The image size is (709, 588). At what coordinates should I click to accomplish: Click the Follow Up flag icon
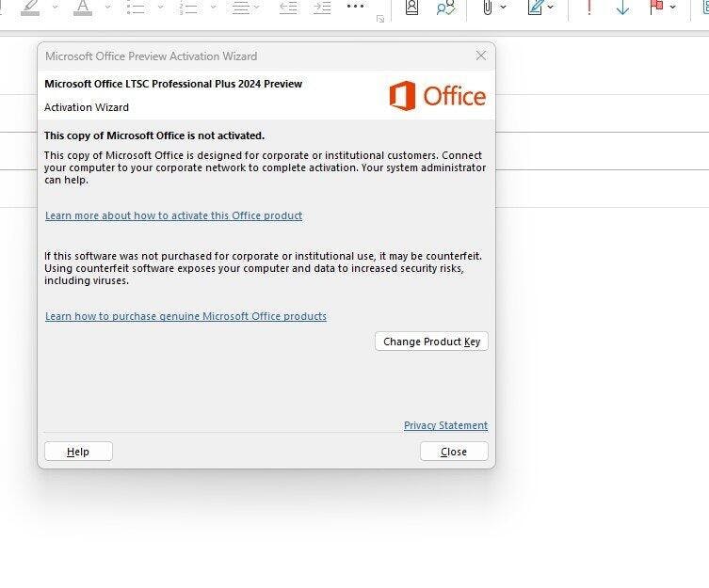[x=656, y=7]
